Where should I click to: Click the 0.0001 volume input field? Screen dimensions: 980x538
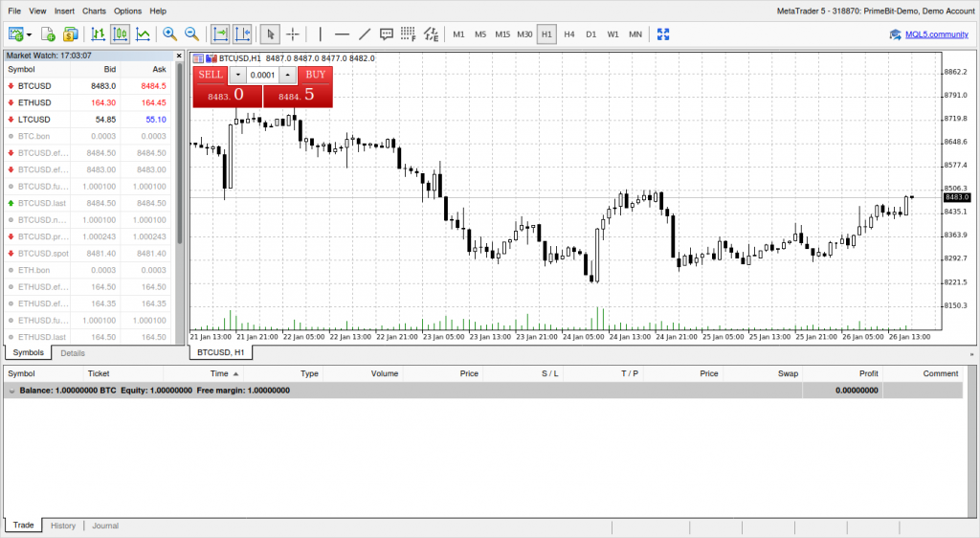262,75
